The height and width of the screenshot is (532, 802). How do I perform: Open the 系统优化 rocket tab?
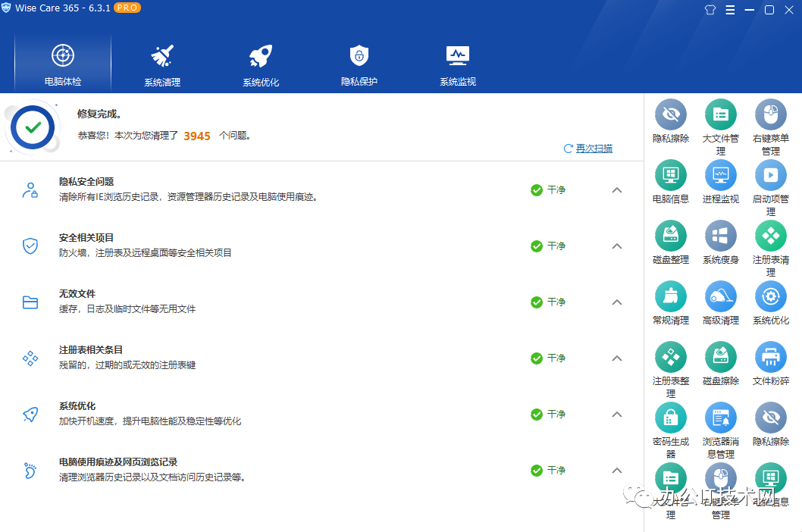coord(261,64)
